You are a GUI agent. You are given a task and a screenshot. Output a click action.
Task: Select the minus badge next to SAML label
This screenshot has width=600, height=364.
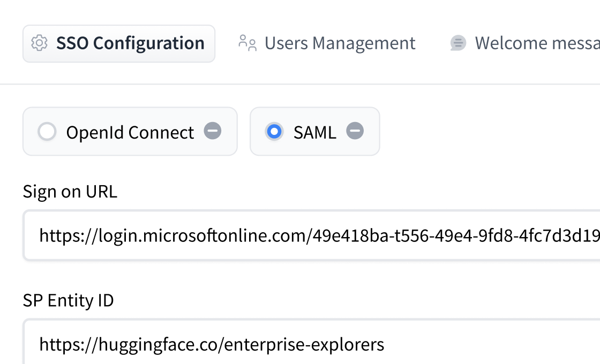click(x=354, y=131)
